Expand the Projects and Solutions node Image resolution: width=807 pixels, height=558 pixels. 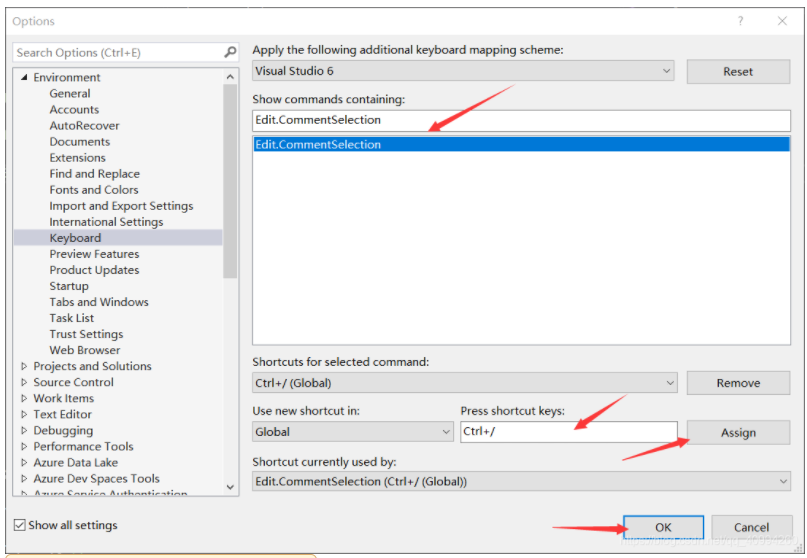coord(24,366)
